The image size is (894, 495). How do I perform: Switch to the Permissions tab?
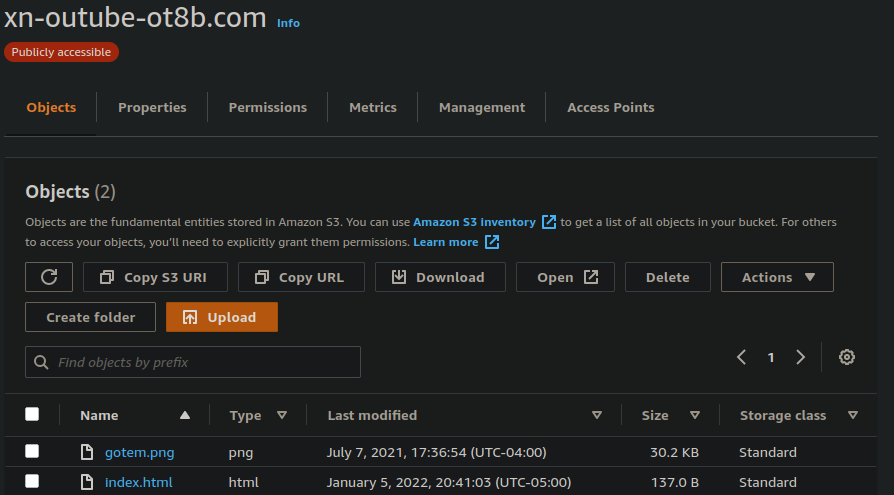coord(267,107)
